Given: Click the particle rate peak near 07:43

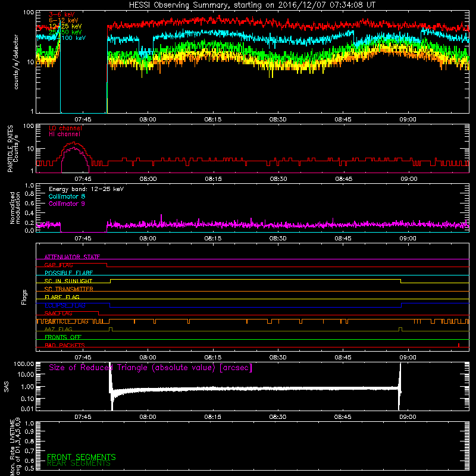Looking at the screenshot, I should tap(73, 142).
